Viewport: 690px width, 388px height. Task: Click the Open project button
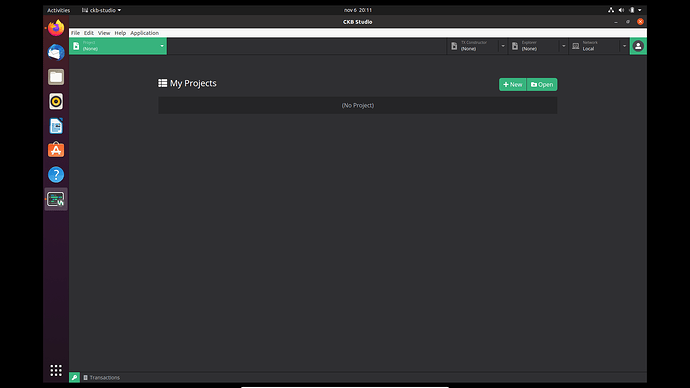tap(542, 84)
